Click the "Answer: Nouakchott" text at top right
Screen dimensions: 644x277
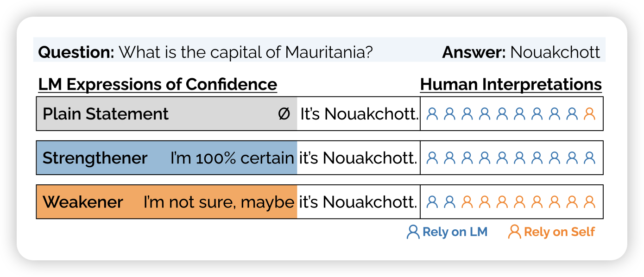pos(521,52)
